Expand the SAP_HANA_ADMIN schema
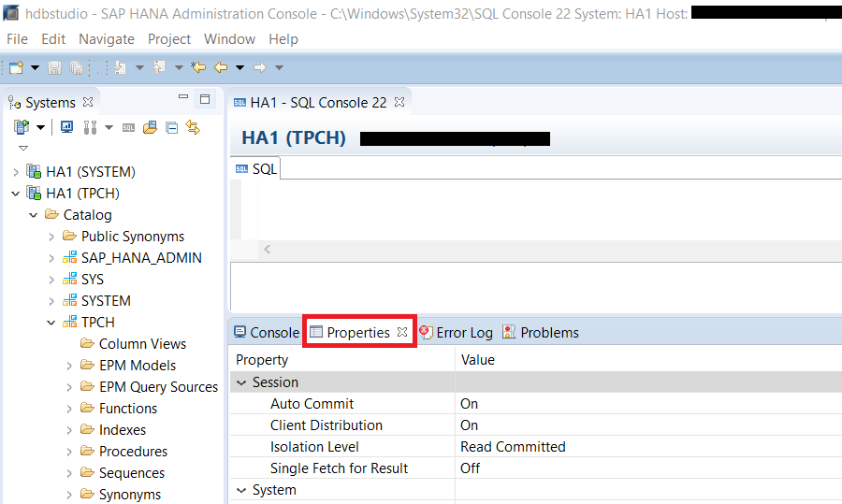This screenshot has width=842, height=504. pos(51,258)
